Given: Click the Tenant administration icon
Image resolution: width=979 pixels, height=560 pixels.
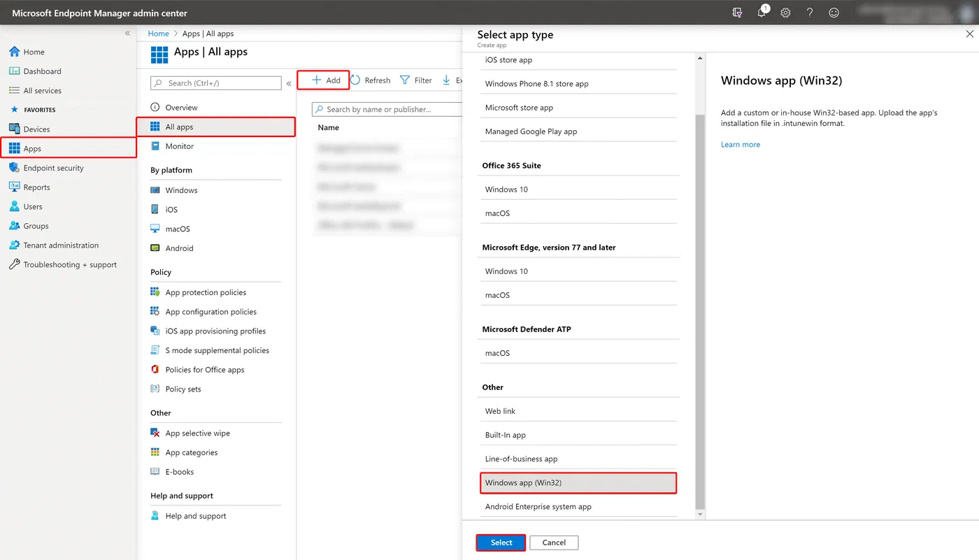Looking at the screenshot, I should pos(14,245).
